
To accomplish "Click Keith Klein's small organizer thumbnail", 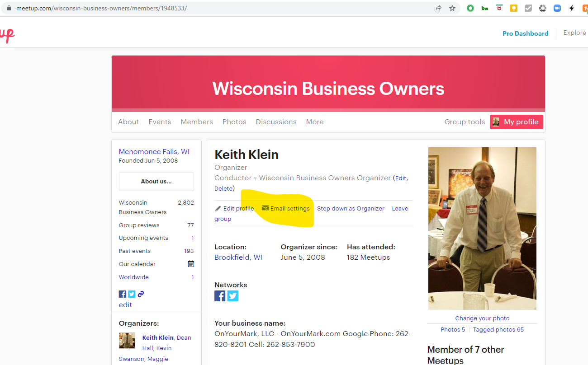I will click(127, 341).
